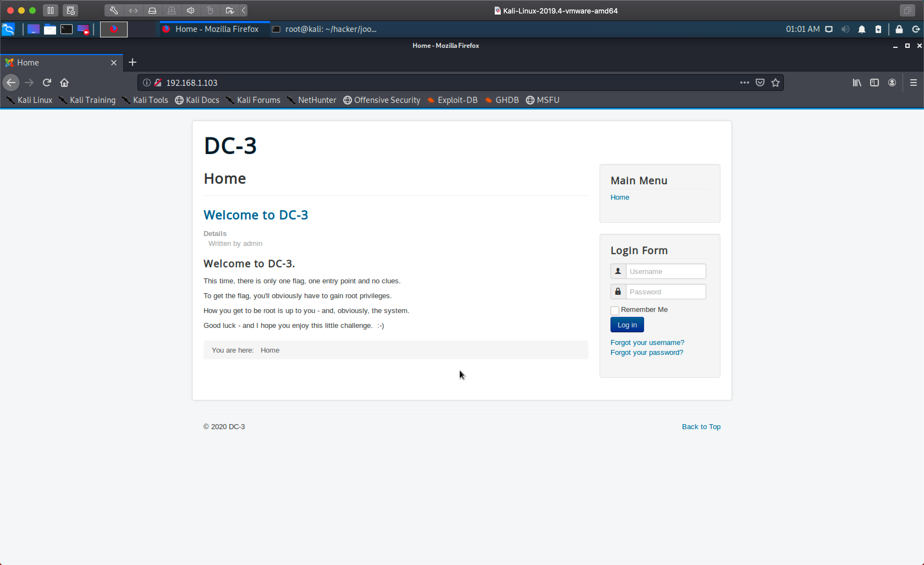
Task: Toggle Firefox sidebar view
Action: 875,83
